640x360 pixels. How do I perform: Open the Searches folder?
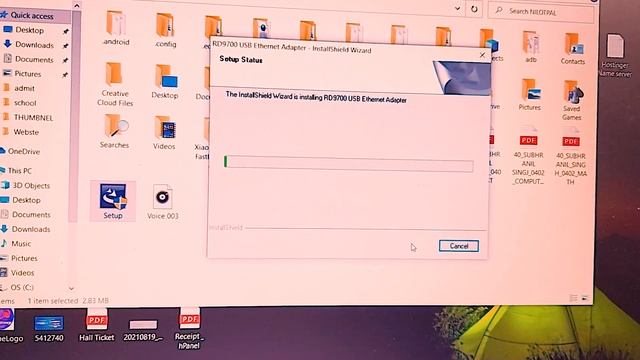[114, 131]
